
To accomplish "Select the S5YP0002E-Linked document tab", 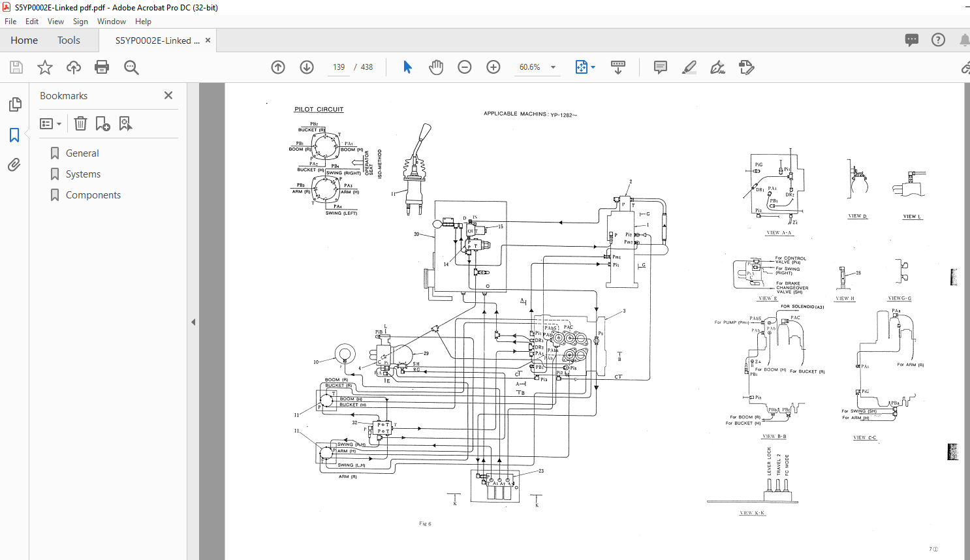I will click(x=157, y=40).
